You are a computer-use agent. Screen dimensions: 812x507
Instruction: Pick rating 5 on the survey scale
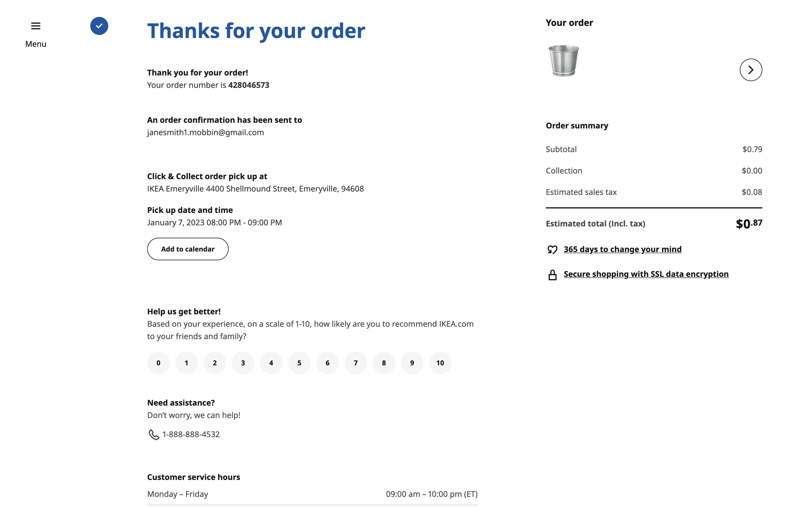tap(299, 363)
